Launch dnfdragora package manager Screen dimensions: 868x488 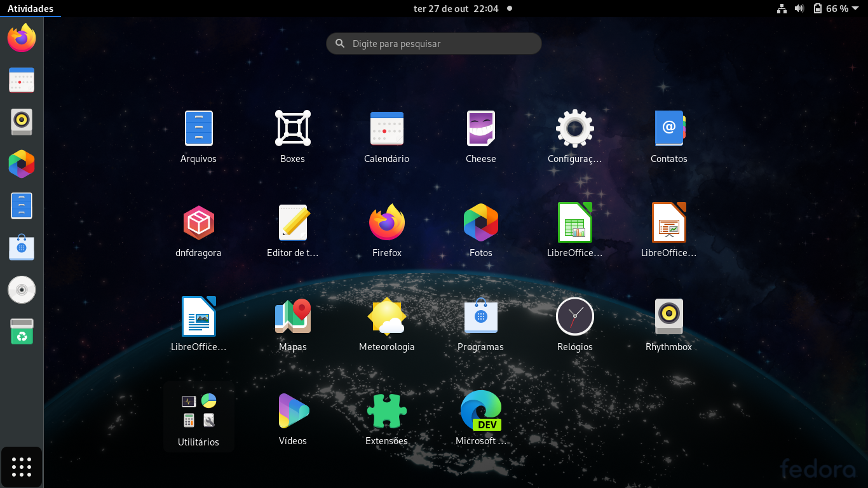pos(198,222)
